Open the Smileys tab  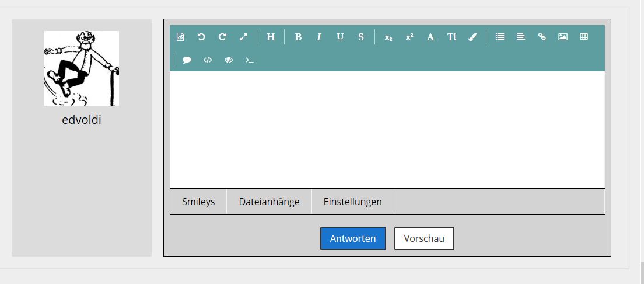click(x=198, y=202)
